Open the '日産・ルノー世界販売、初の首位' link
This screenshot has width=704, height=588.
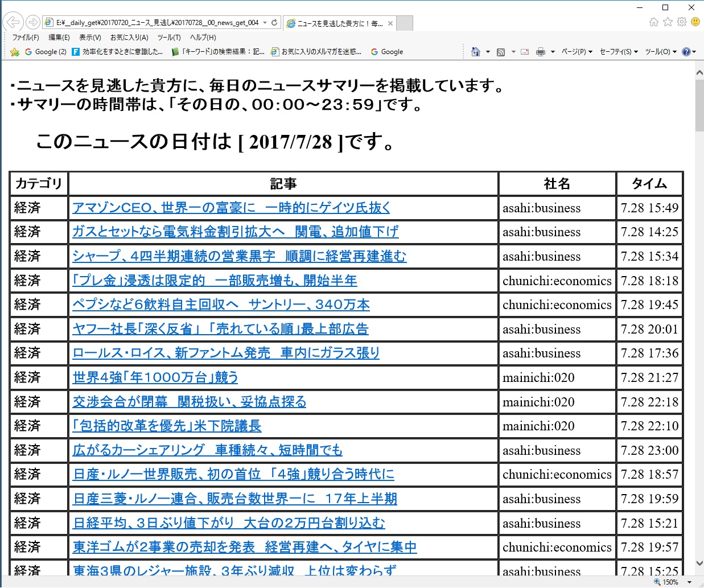233,474
